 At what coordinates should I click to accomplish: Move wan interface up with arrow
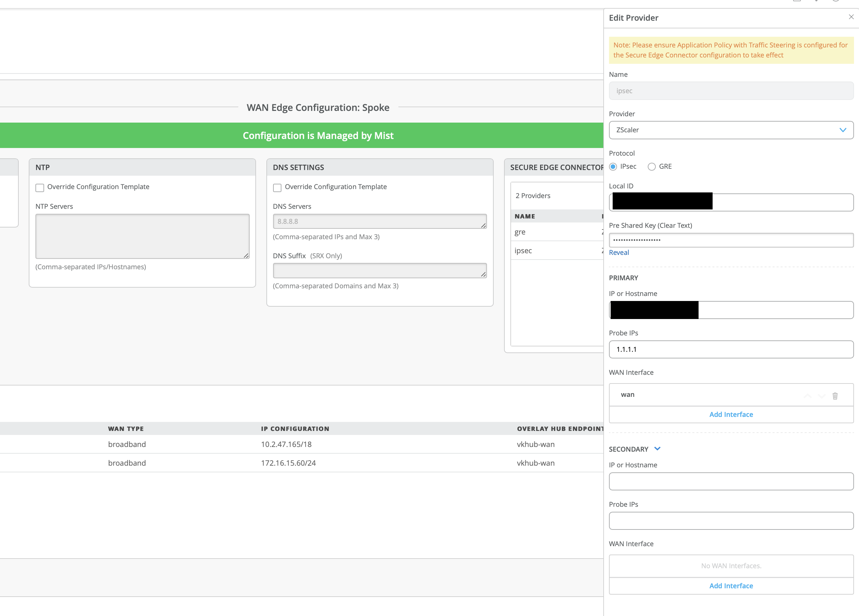coord(808,396)
